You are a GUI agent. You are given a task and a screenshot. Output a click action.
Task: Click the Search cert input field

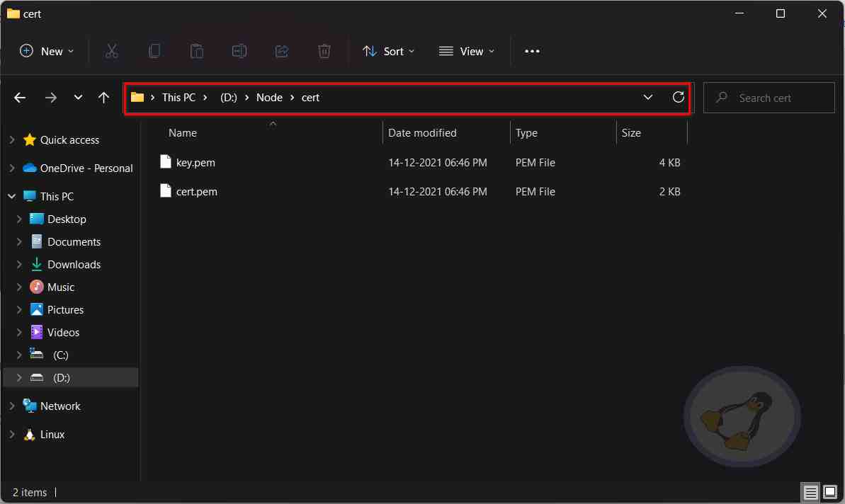point(769,98)
